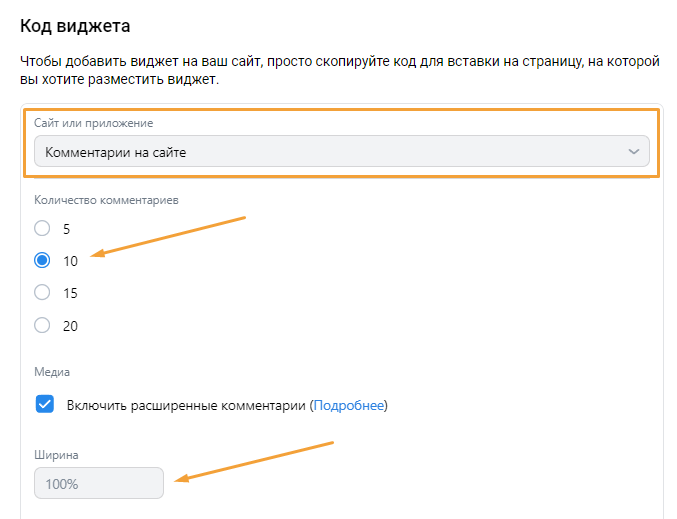Click the "Сайт или приложение" label
This screenshot has width=677, height=519.
click(x=94, y=123)
